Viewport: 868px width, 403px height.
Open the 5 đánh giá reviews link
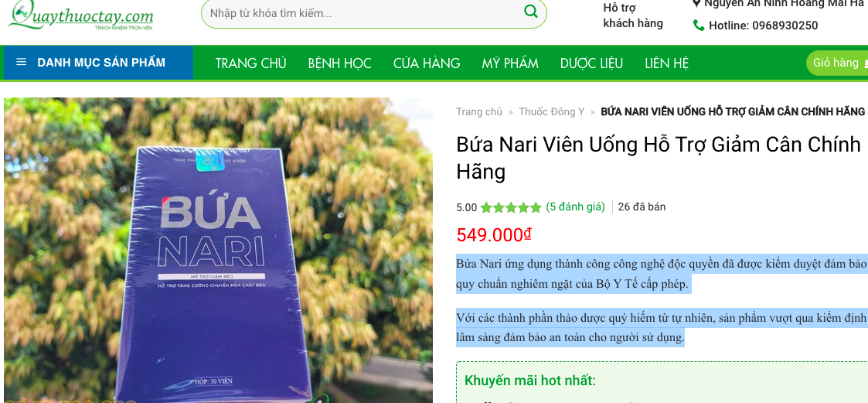[575, 207]
